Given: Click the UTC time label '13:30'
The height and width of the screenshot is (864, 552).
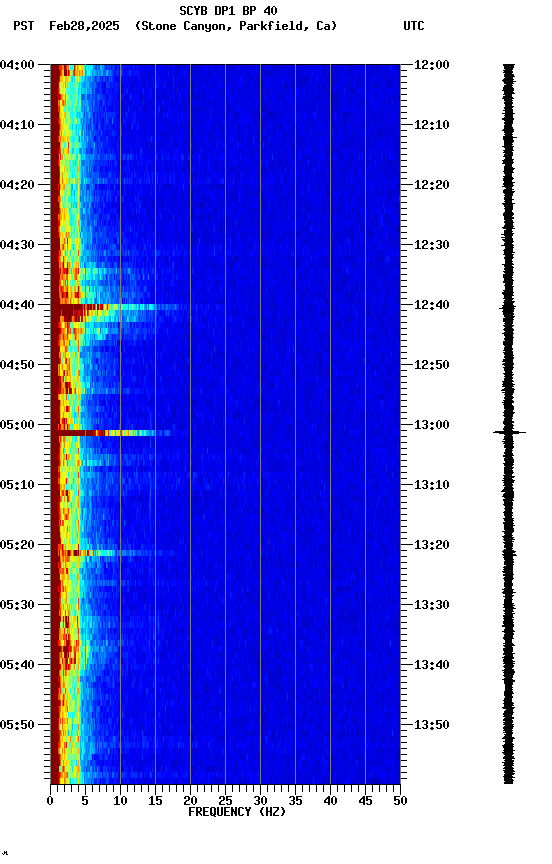Looking at the screenshot, I should point(431,606).
